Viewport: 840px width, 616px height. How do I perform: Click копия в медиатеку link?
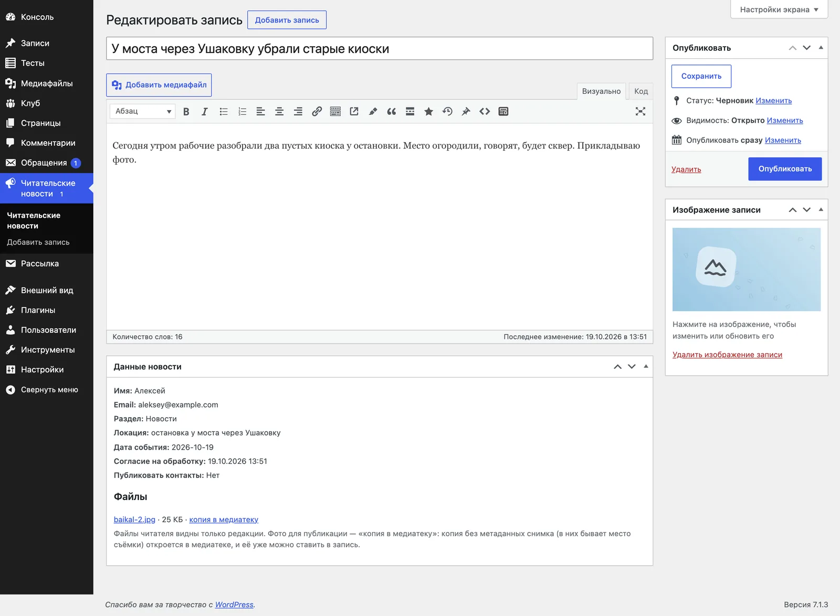(x=224, y=519)
